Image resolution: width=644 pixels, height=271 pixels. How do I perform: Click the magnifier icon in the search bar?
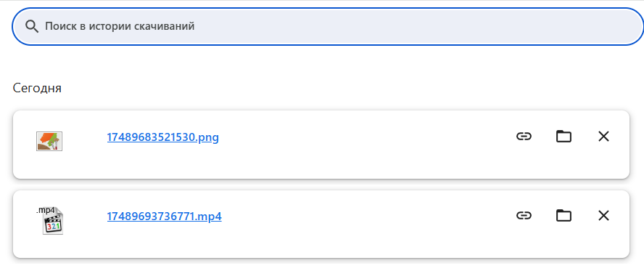click(32, 27)
